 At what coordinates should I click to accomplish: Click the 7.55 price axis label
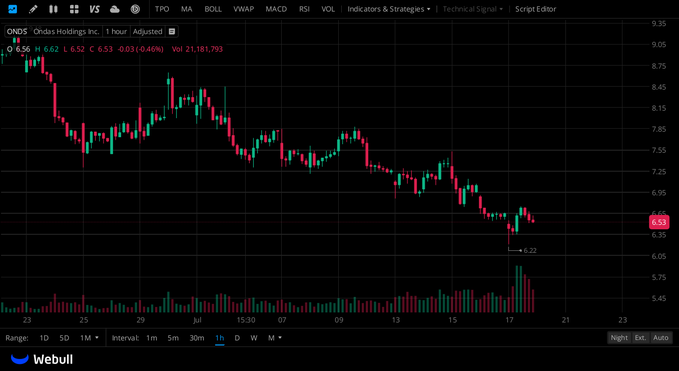[x=659, y=150]
